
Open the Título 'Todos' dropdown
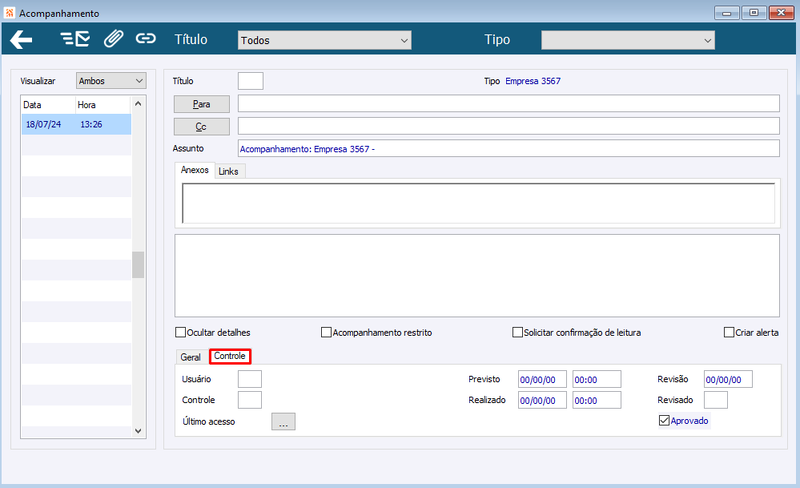click(324, 40)
